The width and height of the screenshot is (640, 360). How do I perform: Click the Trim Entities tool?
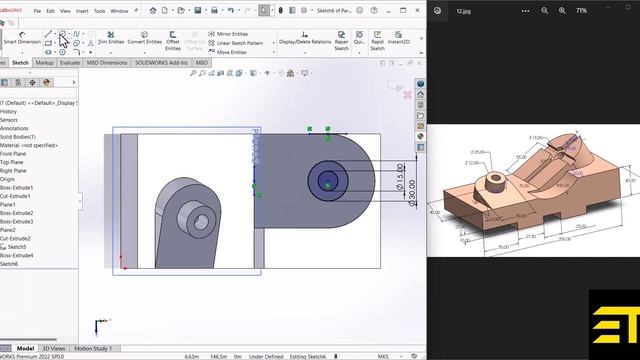tap(111, 38)
